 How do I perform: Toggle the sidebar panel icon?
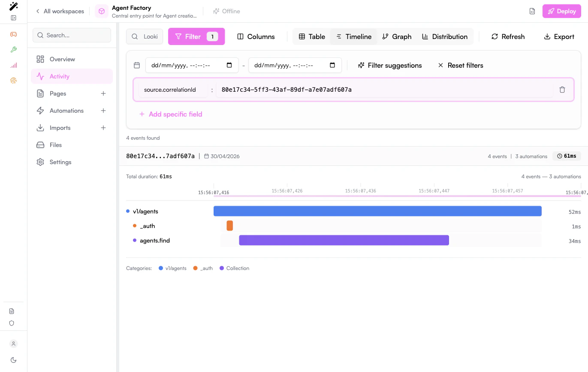13,18
